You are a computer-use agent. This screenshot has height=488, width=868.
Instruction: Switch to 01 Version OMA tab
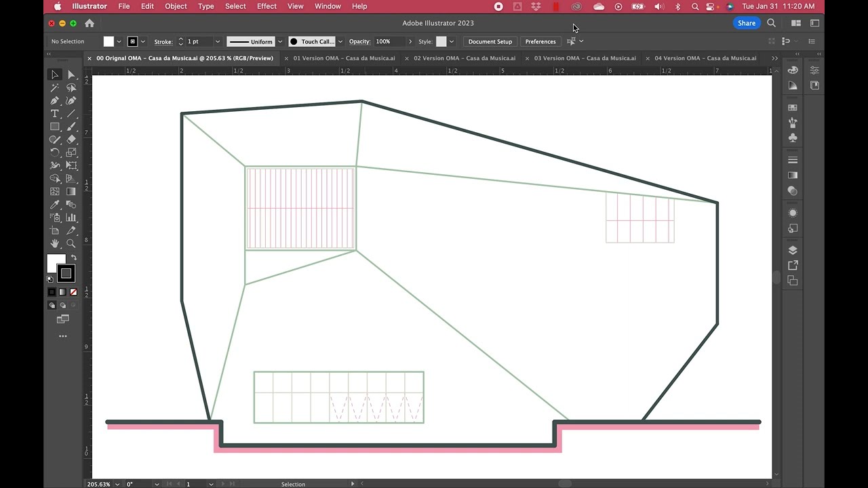[344, 58]
